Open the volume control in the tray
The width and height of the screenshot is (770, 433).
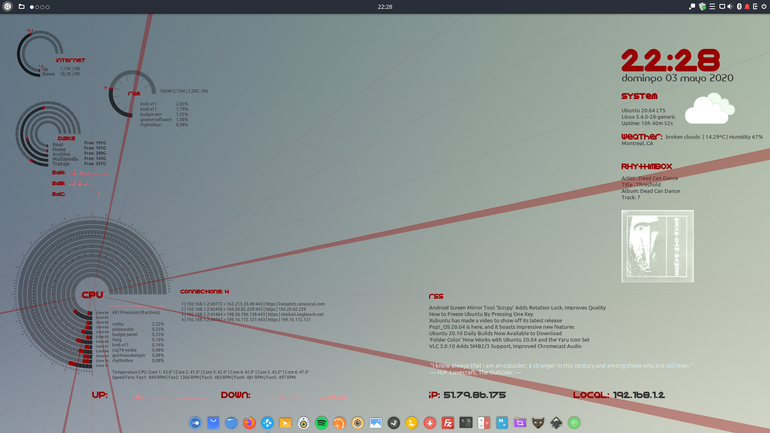[730, 6]
